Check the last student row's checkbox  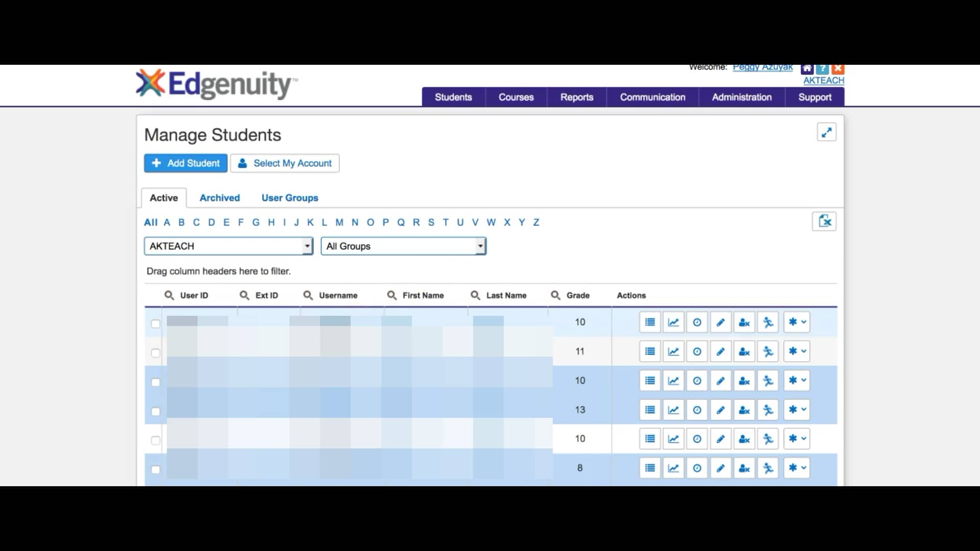click(155, 469)
